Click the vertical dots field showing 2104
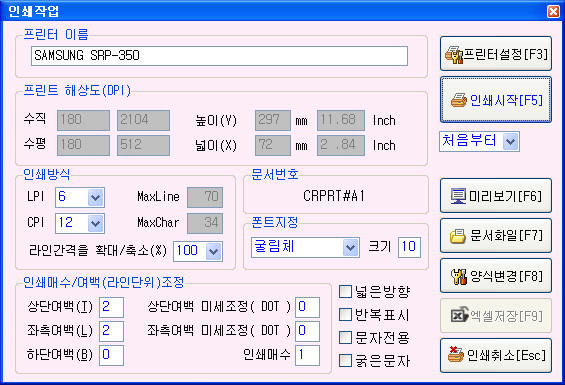 click(143, 120)
